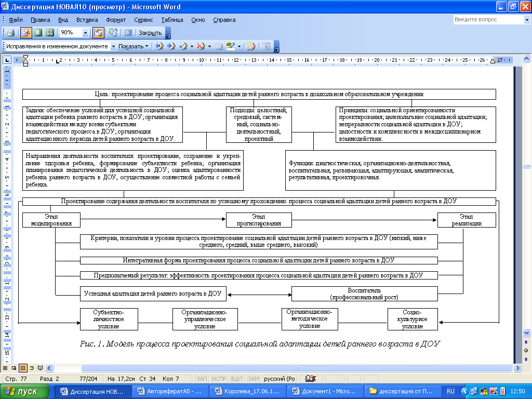Click the Print icon in preview toolbar
The width and height of the screenshot is (532, 399).
(10, 33)
